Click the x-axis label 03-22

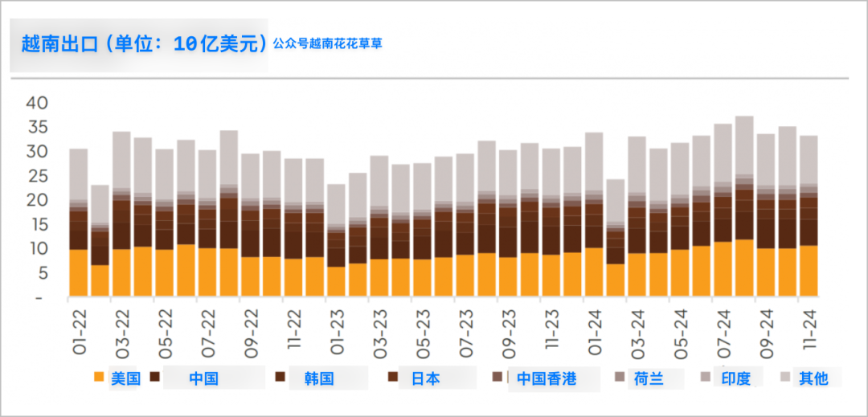pos(122,334)
